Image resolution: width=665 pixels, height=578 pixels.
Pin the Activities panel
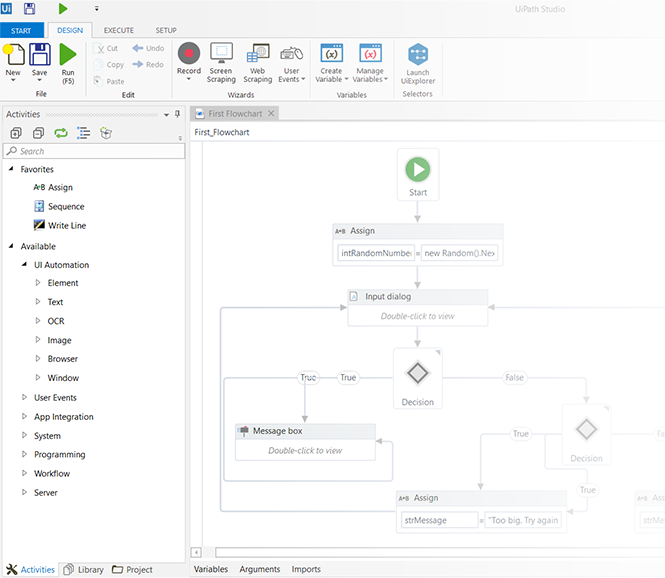178,114
